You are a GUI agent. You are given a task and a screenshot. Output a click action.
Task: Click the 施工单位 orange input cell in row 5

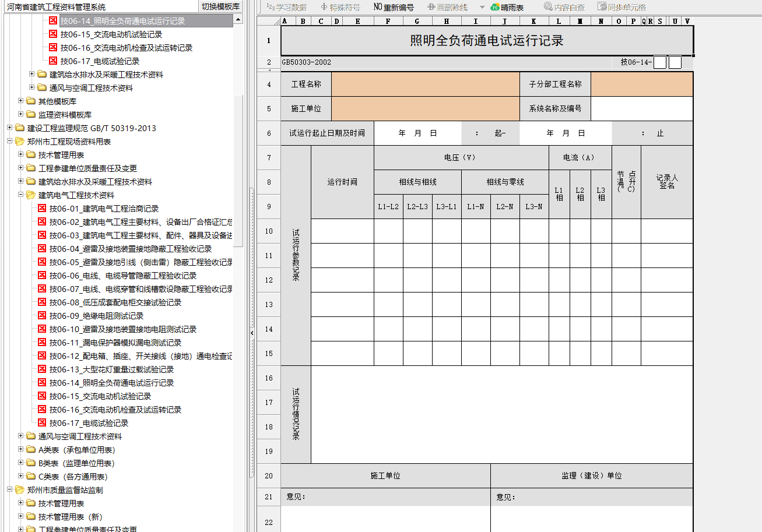(x=425, y=108)
